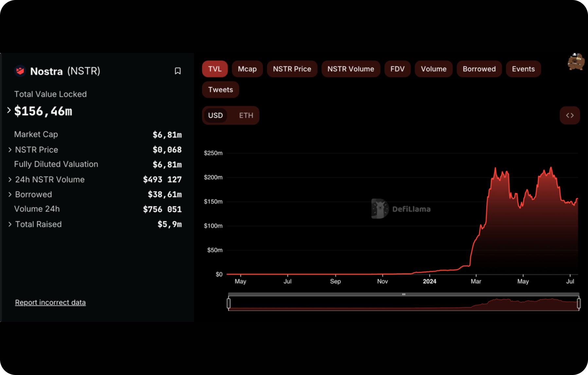The height and width of the screenshot is (375, 588).
Task: Click the Fully Diluted Valuation label
Action: click(56, 164)
